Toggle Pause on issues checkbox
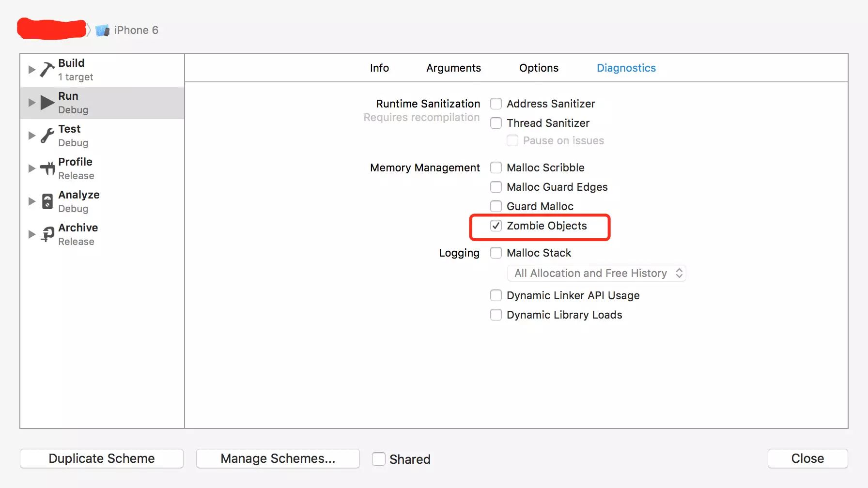 512,140
